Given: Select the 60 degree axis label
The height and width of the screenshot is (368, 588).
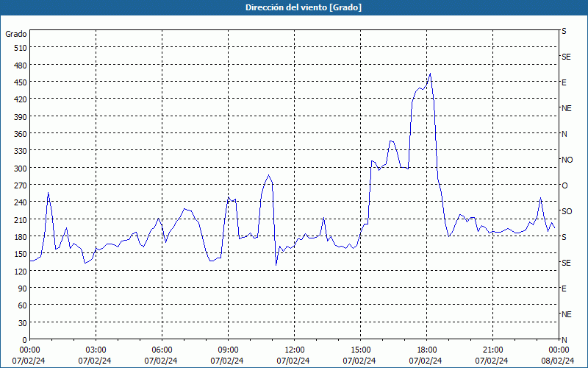Looking at the screenshot, I should [x=23, y=305].
